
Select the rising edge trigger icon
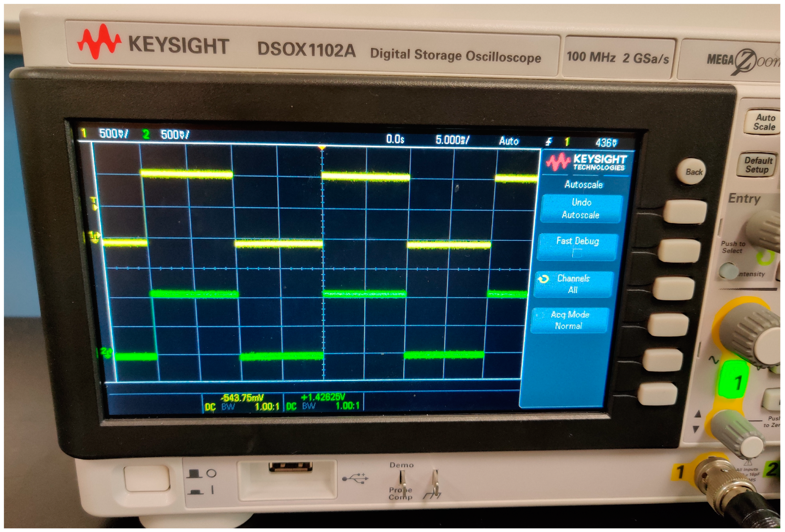tap(549, 142)
